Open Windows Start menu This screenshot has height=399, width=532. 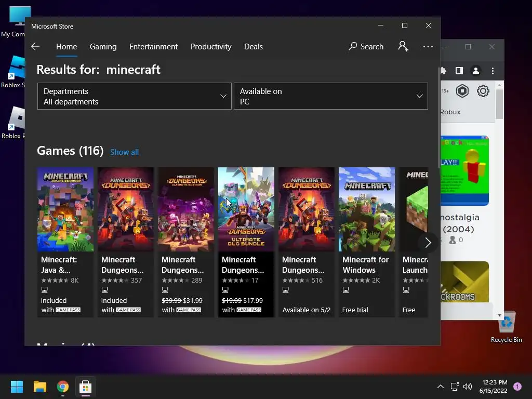point(17,387)
